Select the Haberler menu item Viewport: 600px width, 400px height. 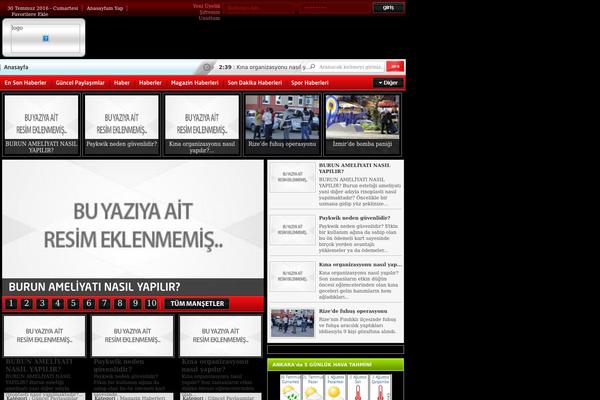[150, 83]
